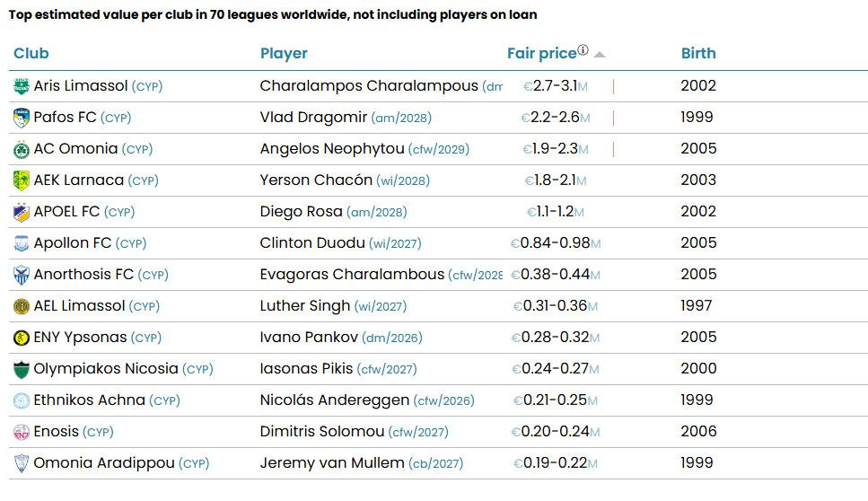Click the APOEL FC club crest icon
The height and width of the screenshot is (501, 868).
point(22,212)
